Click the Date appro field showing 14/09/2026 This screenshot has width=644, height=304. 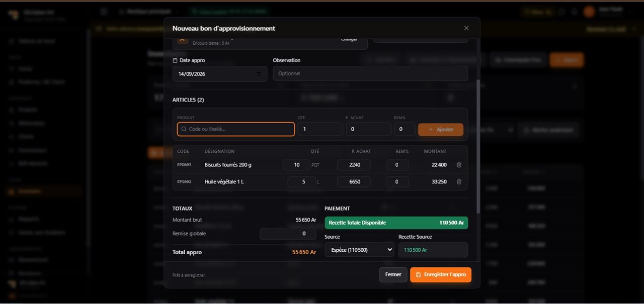pos(220,74)
